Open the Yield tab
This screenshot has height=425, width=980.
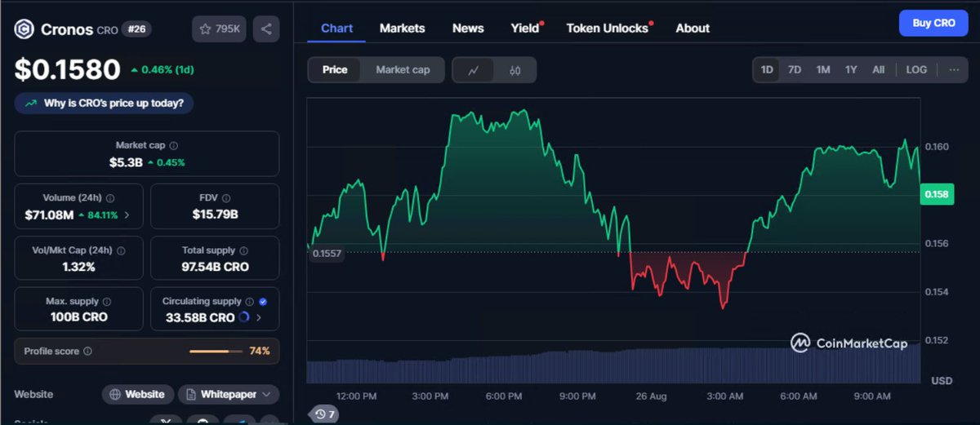tap(526, 28)
